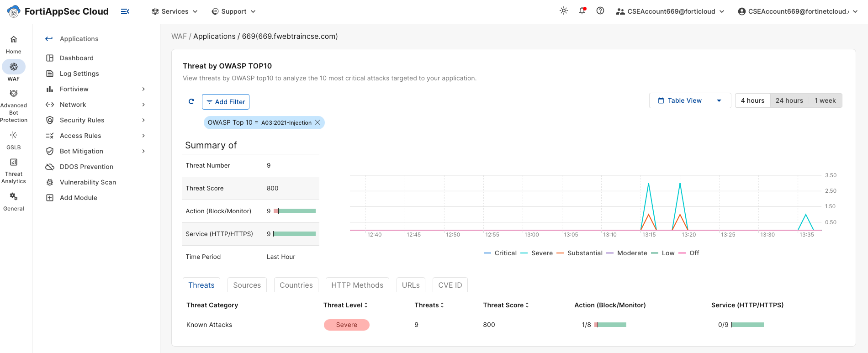The width and height of the screenshot is (868, 353).
Task: Toggle the Severe series in the legend
Action: [x=537, y=253]
